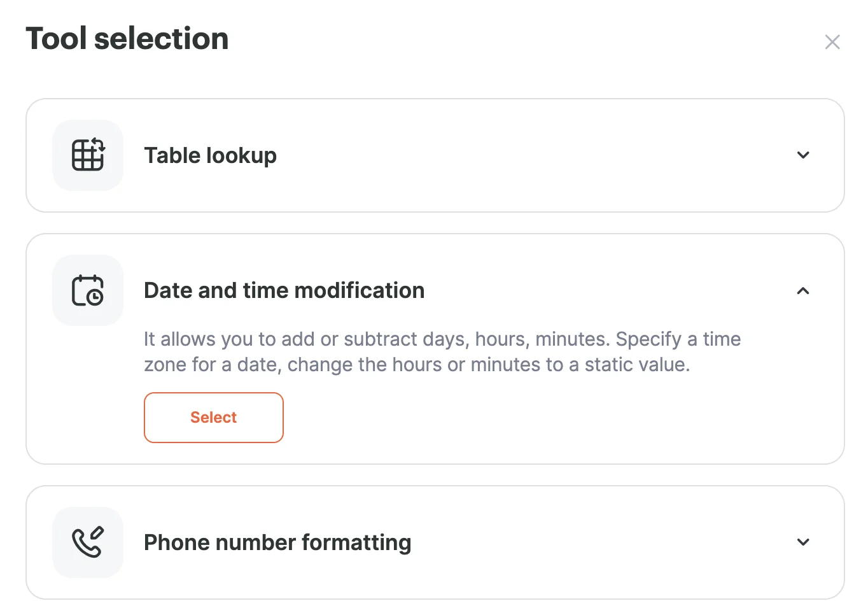The image size is (868, 615).
Task: Click the Tool selection heading
Action: pyautogui.click(x=127, y=39)
